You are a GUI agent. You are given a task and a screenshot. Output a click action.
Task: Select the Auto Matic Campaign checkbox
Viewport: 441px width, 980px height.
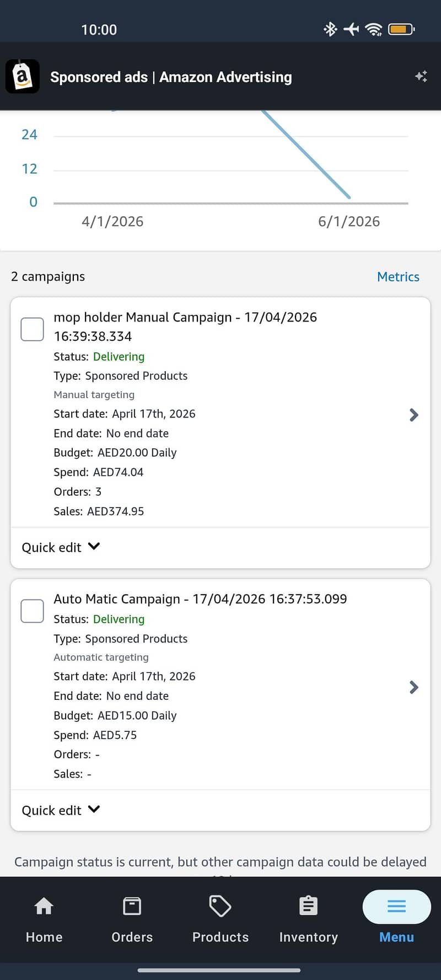click(32, 611)
